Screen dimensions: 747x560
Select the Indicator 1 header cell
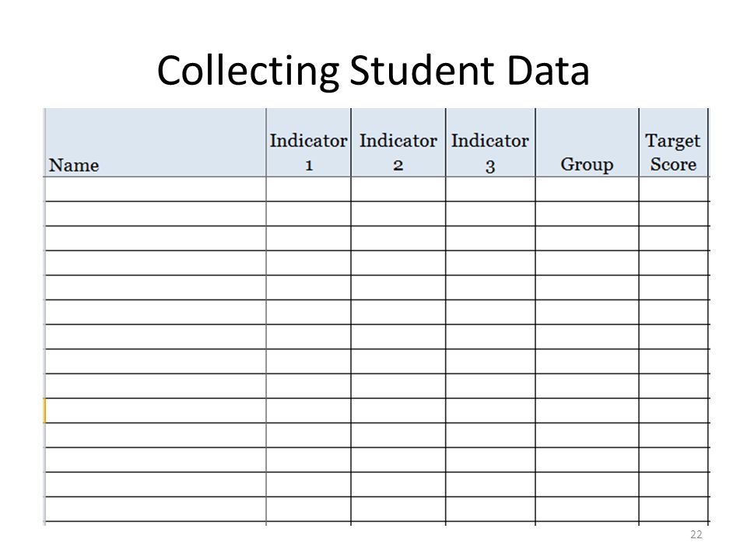pos(309,143)
